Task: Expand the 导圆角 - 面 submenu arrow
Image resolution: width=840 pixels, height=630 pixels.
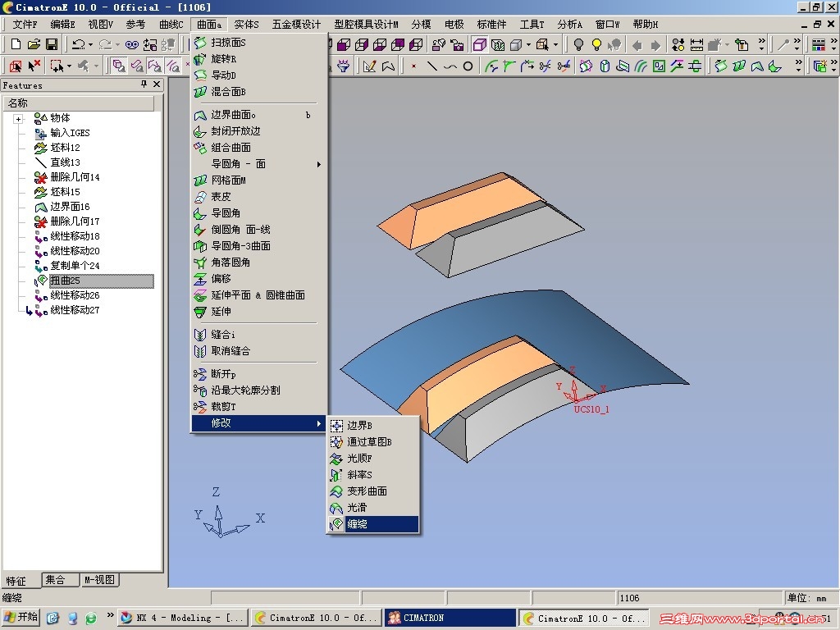Action: coord(319,164)
